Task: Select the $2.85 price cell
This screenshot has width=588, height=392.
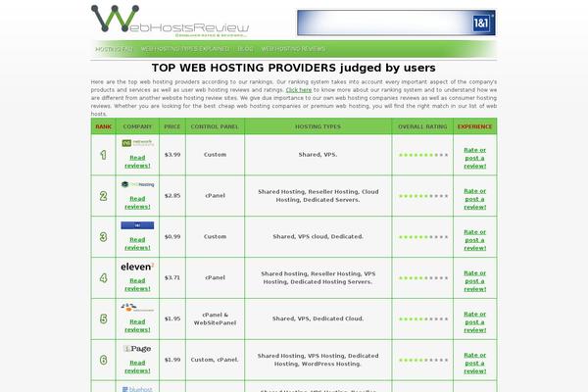Action: click(172, 195)
